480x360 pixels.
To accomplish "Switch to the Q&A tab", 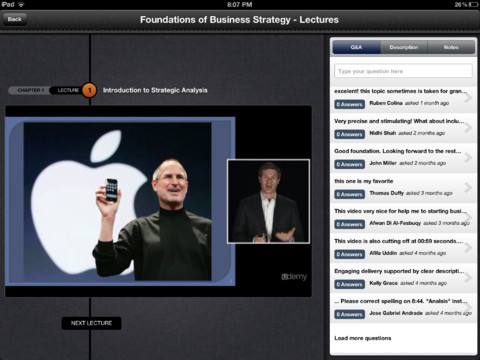I will pyautogui.click(x=356, y=47).
